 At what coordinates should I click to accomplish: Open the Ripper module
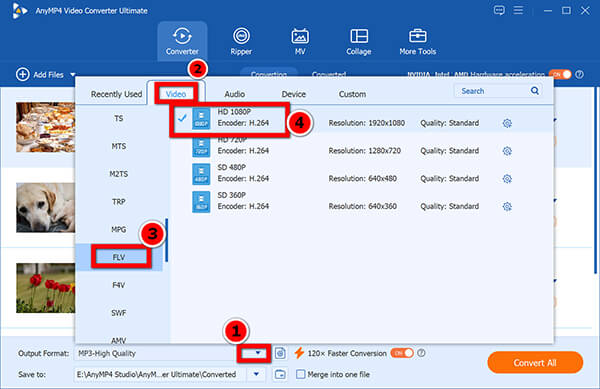pyautogui.click(x=241, y=41)
